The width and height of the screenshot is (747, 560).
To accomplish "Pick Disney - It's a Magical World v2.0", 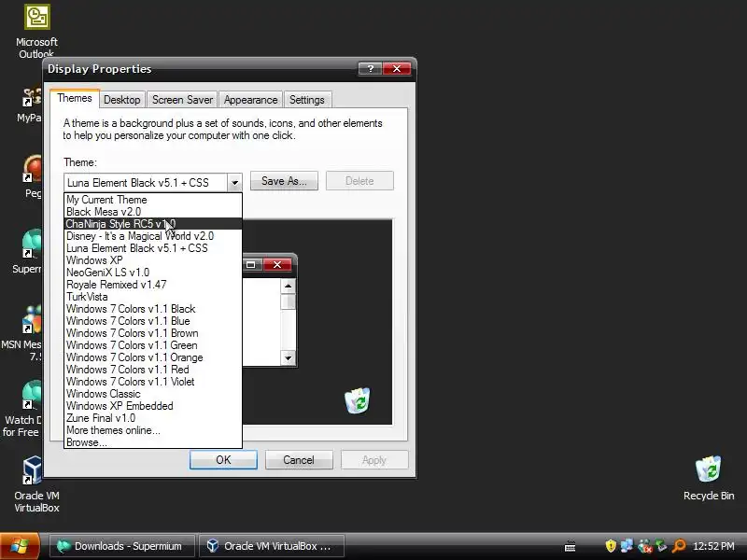I will (x=153, y=236).
